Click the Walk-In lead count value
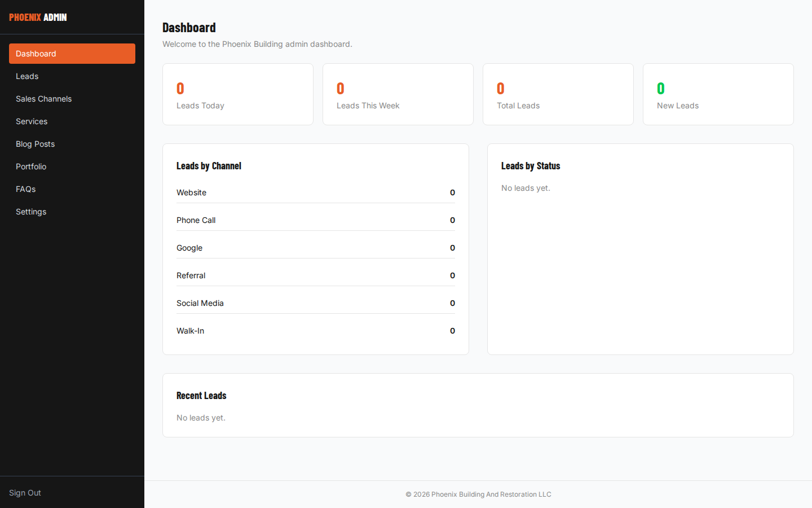The height and width of the screenshot is (508, 812). pyautogui.click(x=452, y=331)
